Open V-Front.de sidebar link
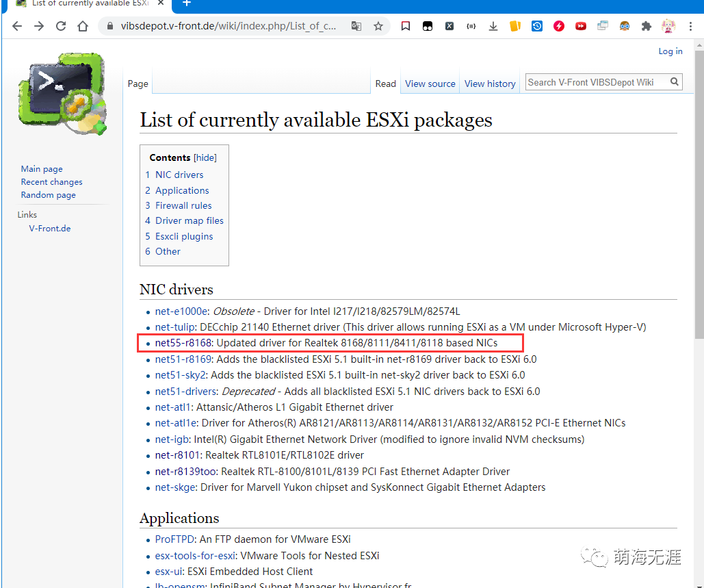The image size is (704, 588). tap(50, 228)
